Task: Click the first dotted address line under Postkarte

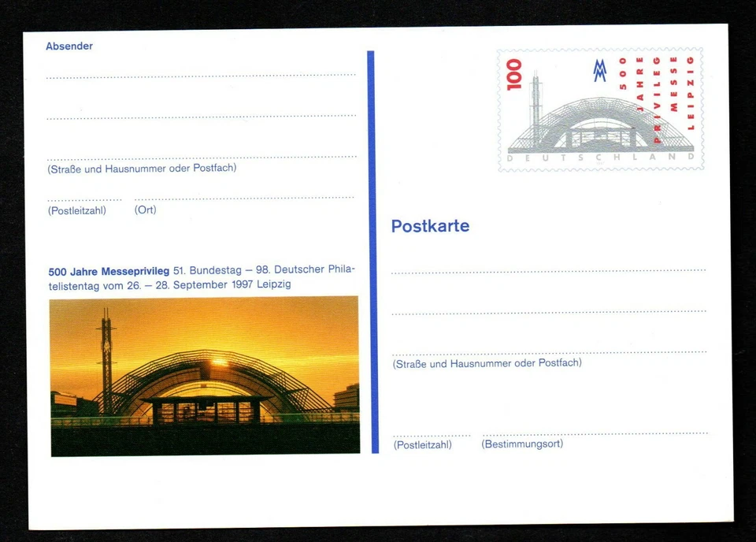Action: (x=549, y=272)
